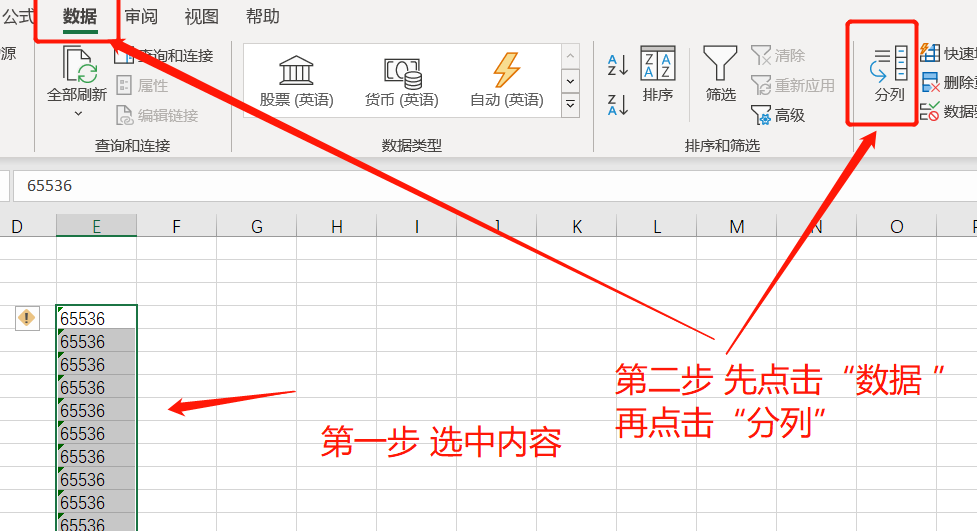
Task: Click the 分列 text to columns button
Action: point(889,74)
